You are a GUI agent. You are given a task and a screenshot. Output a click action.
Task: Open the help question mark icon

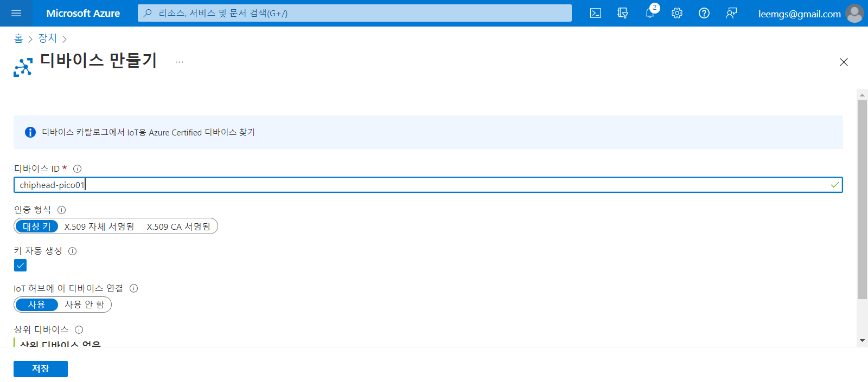click(704, 13)
